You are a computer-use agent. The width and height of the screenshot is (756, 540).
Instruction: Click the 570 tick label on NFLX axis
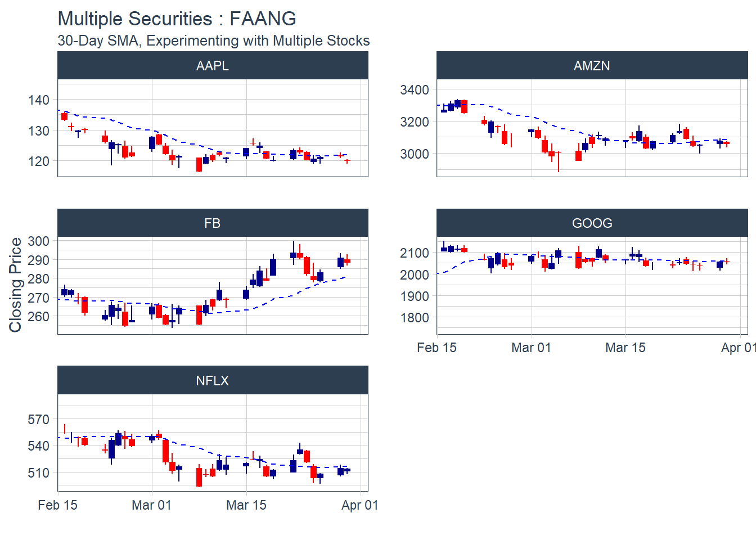39,420
